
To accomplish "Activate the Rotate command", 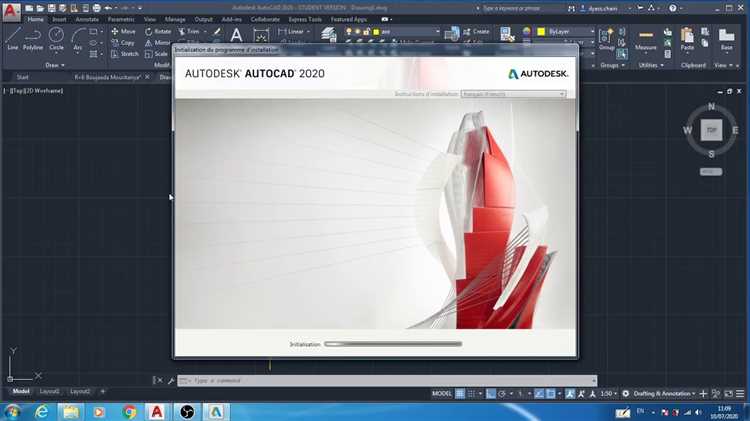I will click(x=158, y=31).
